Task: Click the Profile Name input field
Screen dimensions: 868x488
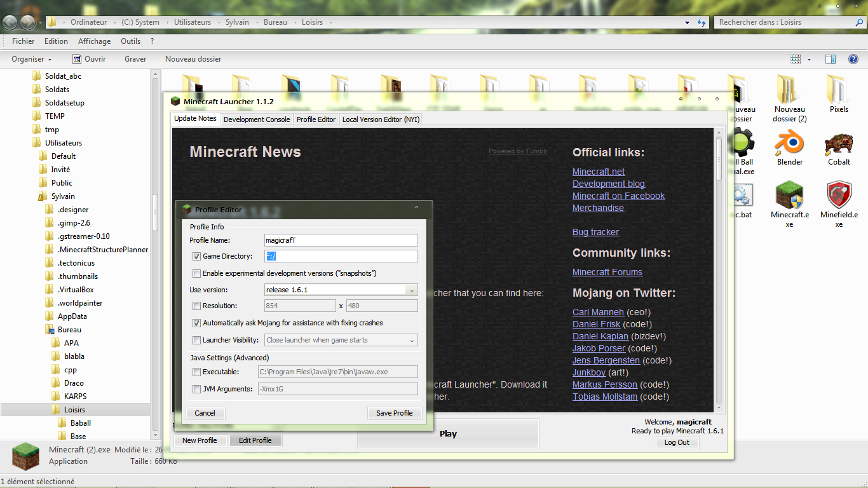Action: [341, 240]
